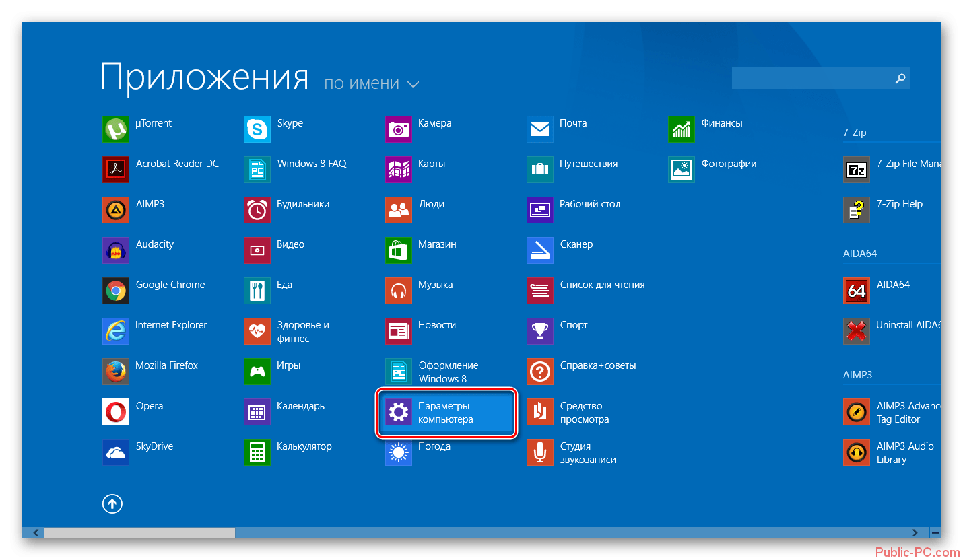Image resolution: width=963 pixels, height=560 pixels.
Task: Click the horizontal scrollbar left arrow
Action: 36,532
